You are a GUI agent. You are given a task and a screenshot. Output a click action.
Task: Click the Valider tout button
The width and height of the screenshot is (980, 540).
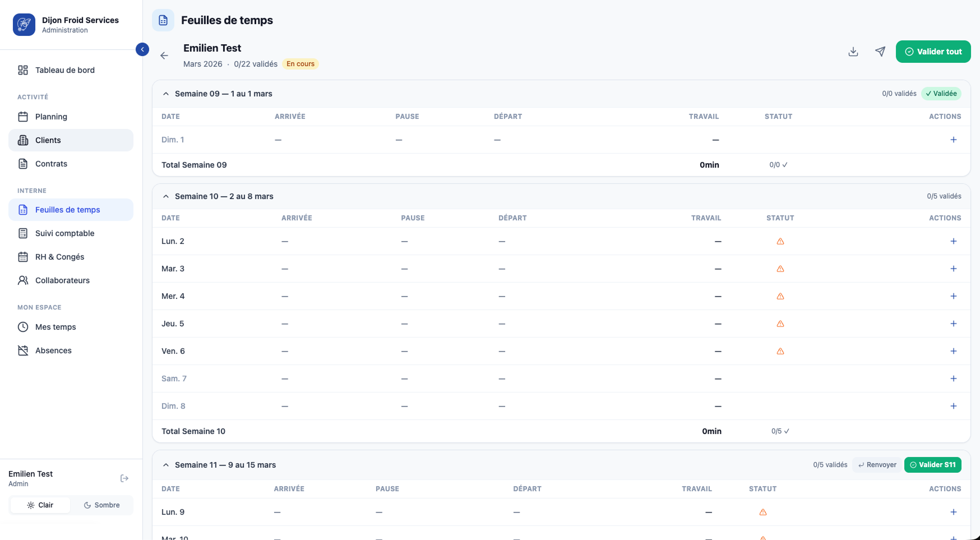coord(933,52)
